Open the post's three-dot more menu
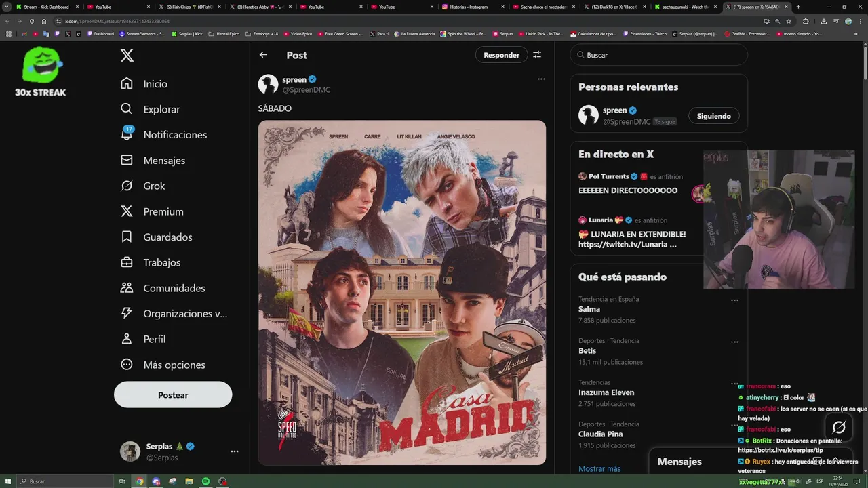This screenshot has width=868, height=488. point(541,79)
